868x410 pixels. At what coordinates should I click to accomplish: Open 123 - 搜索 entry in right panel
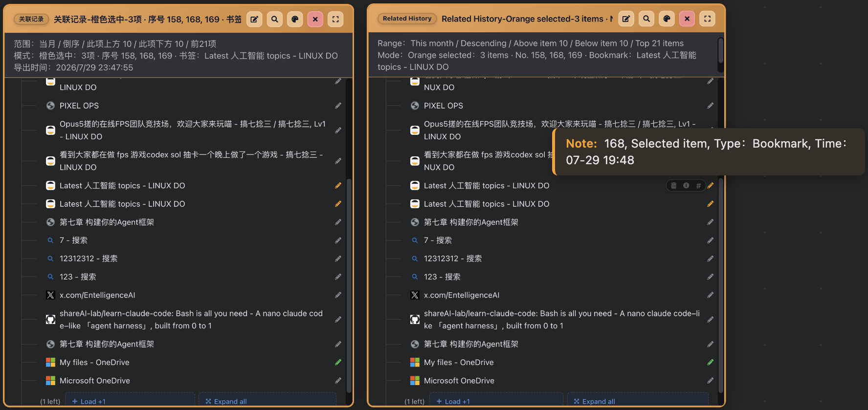pos(442,277)
